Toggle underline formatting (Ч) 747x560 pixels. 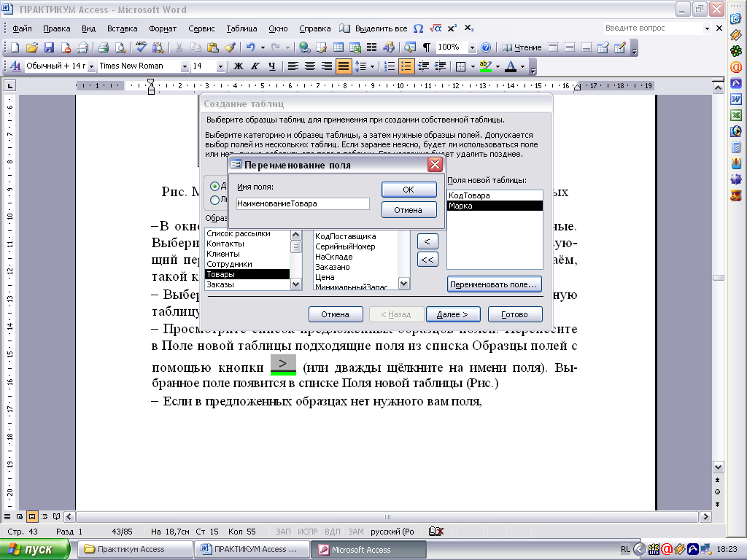click(271, 66)
